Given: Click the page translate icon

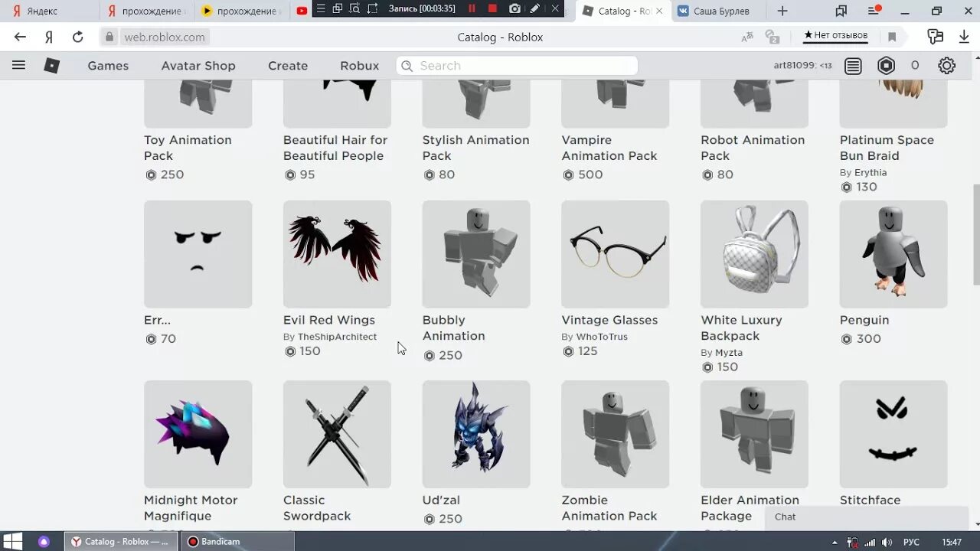Looking at the screenshot, I should 747,37.
